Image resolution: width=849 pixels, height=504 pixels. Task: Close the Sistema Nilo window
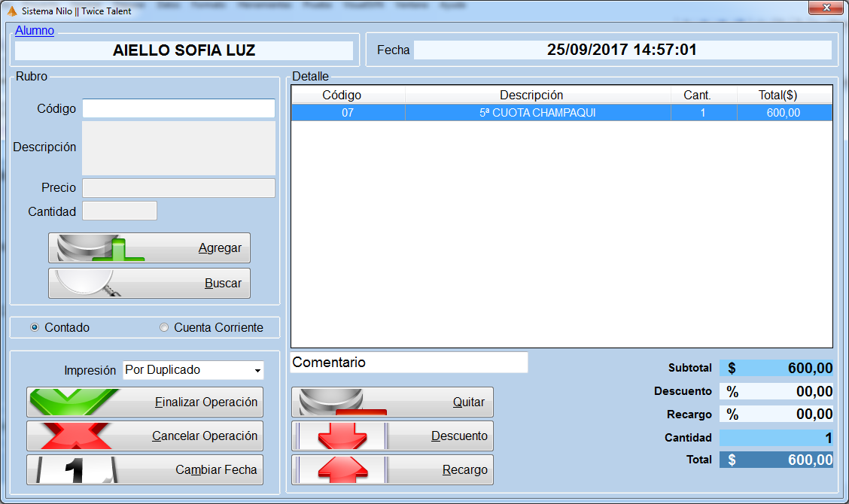(x=826, y=8)
